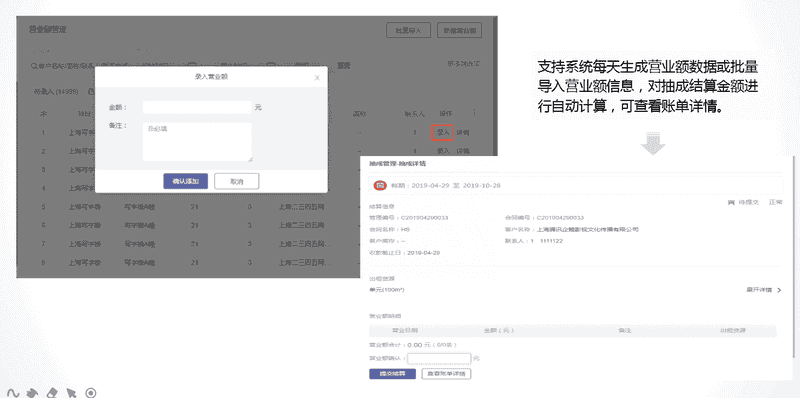Turn on the laser pointer circle icon
Screen dimensions: 800x398
(x=91, y=393)
